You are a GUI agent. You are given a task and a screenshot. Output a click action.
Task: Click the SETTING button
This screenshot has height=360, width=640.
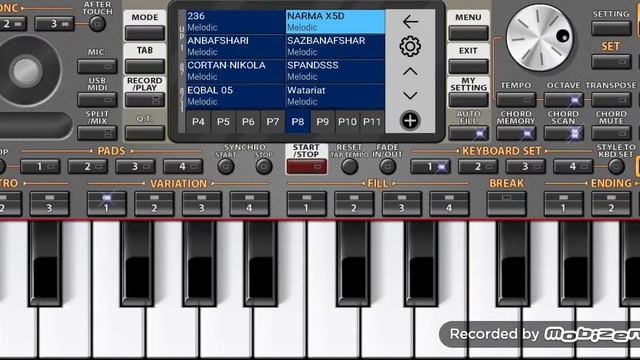pyautogui.click(x=611, y=29)
